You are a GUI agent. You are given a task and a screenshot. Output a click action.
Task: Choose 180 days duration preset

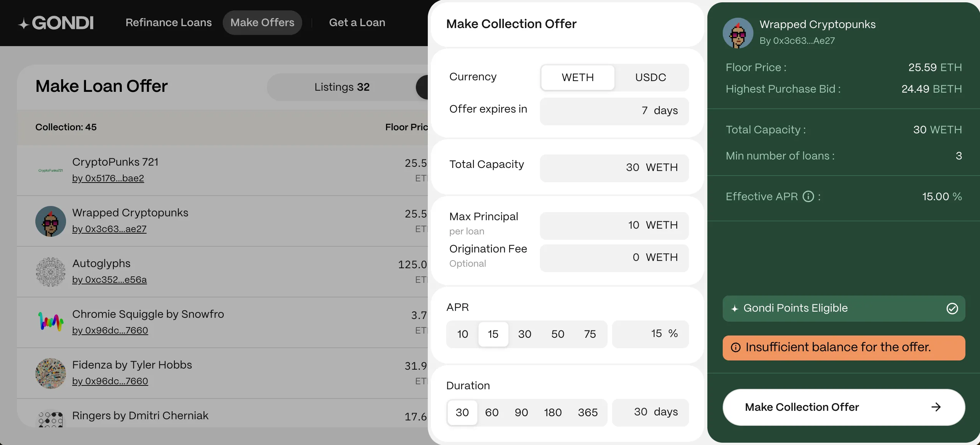pos(553,412)
